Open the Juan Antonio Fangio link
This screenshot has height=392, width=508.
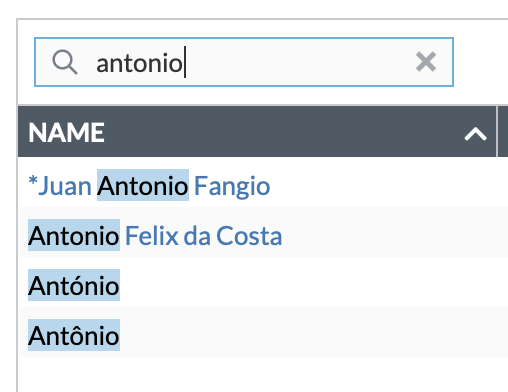pyautogui.click(x=149, y=185)
